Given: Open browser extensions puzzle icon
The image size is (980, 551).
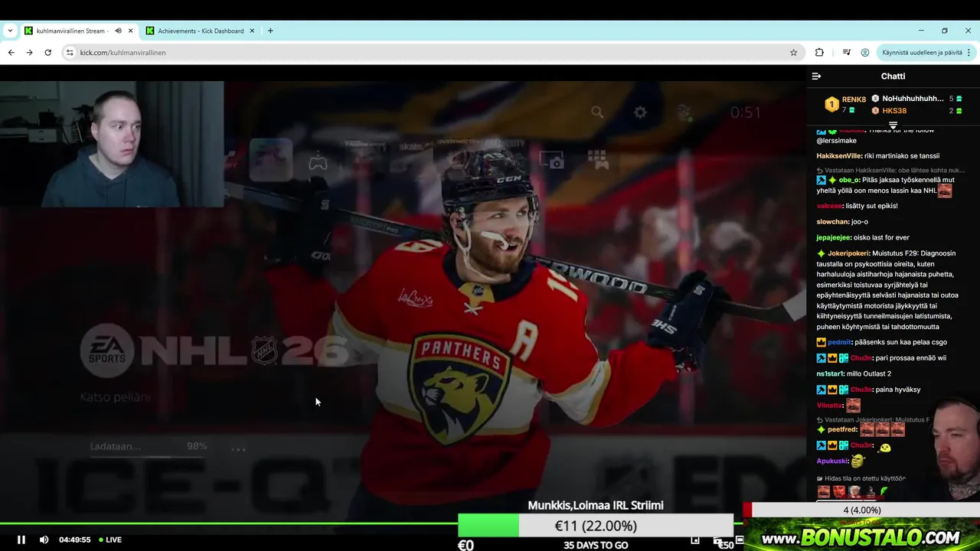Looking at the screenshot, I should [819, 52].
